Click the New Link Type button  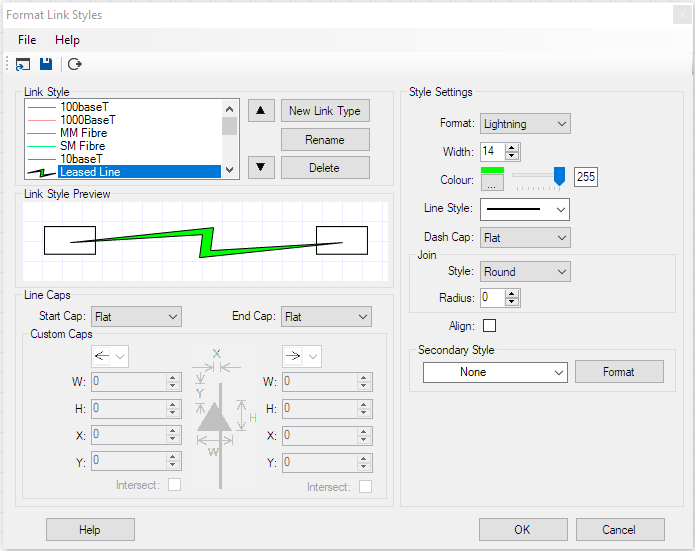point(325,111)
